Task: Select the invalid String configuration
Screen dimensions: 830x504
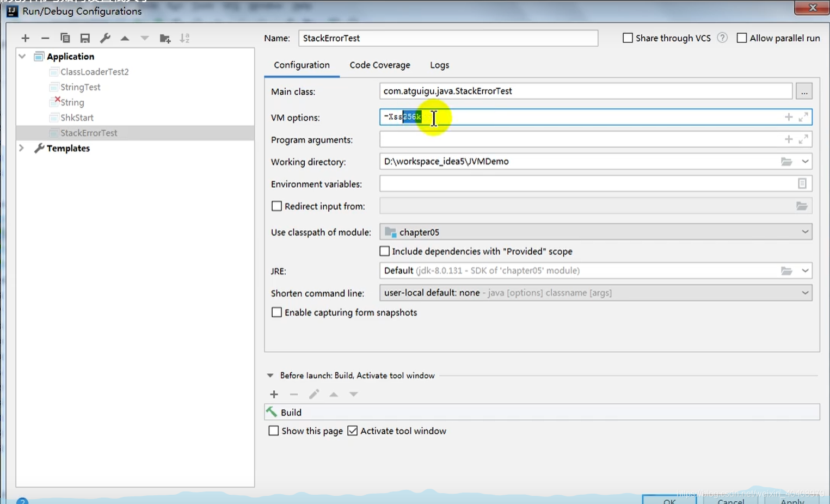Action: point(72,102)
